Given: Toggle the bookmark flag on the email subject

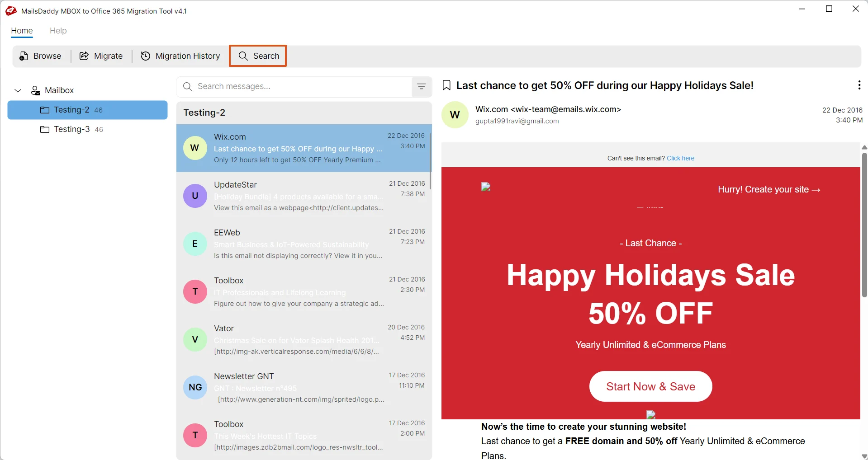Looking at the screenshot, I should tap(446, 85).
